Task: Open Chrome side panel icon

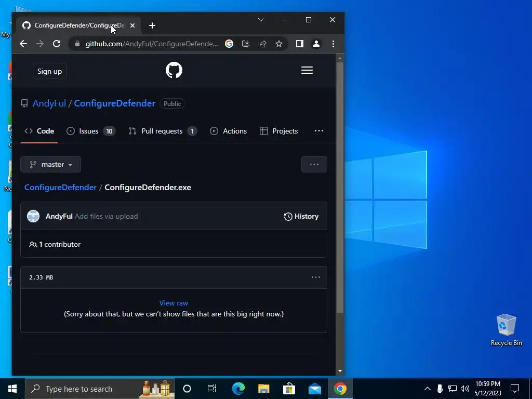Action: (300, 44)
